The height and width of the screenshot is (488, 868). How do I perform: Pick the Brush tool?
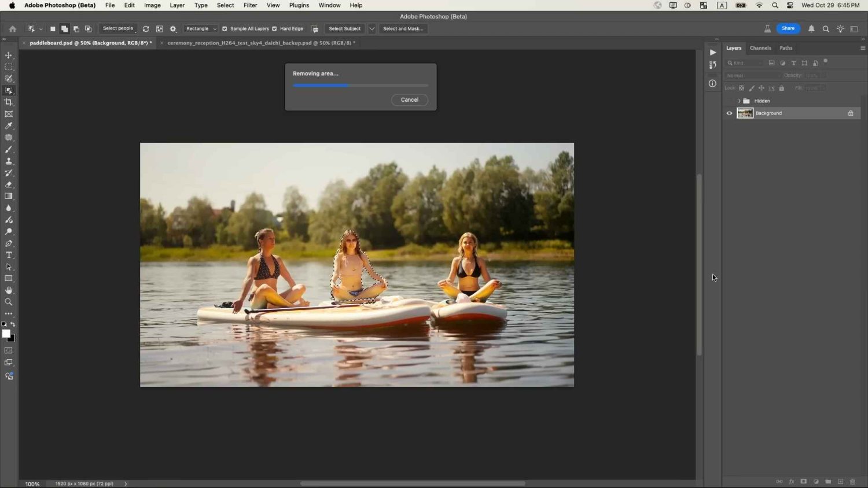coord(9,150)
